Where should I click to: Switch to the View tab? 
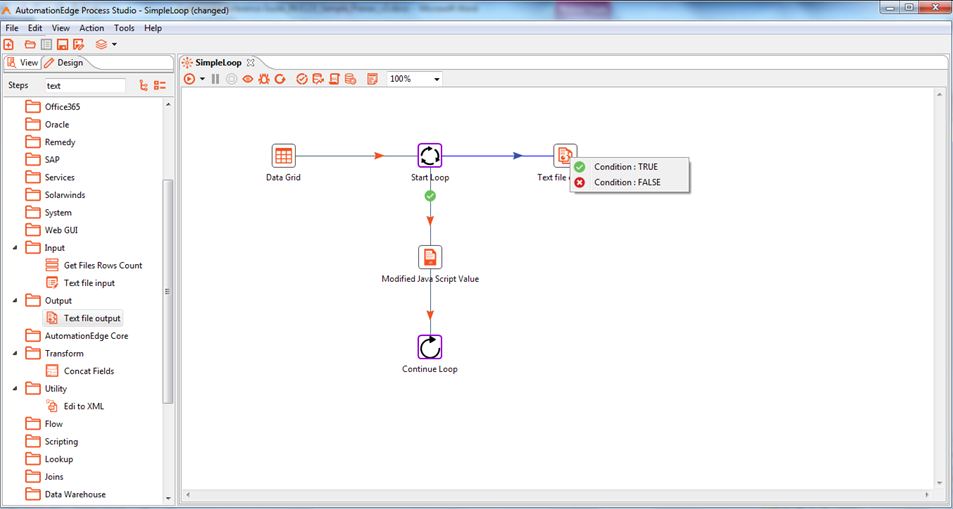[x=22, y=63]
